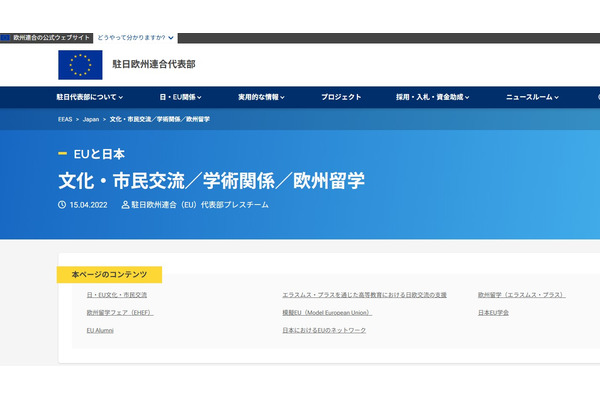Click the small EU flag in top banner
Screen dimensions: 600x400
(x=5, y=38)
